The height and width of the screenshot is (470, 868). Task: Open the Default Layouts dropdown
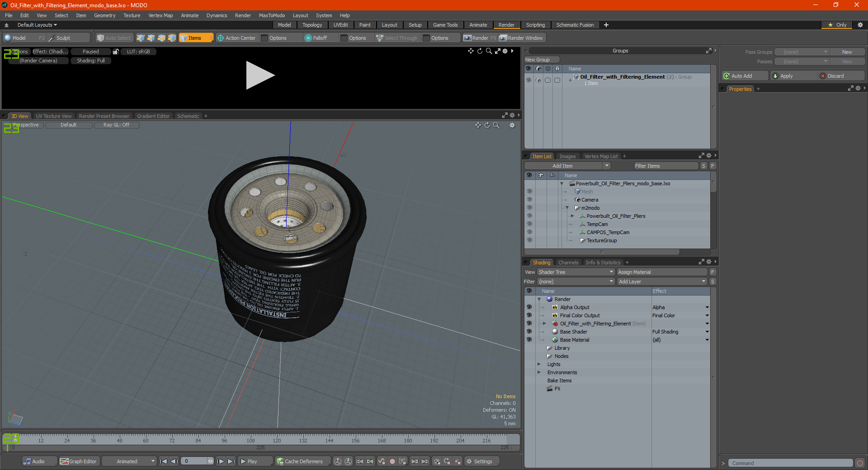[x=37, y=25]
